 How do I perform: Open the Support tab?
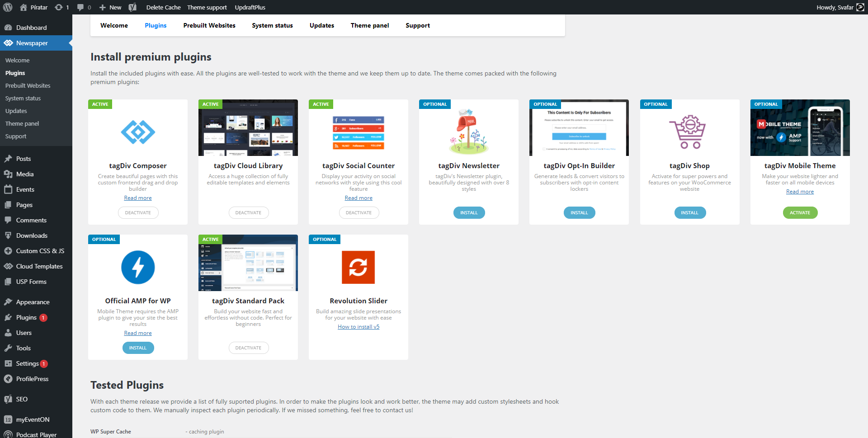418,25
